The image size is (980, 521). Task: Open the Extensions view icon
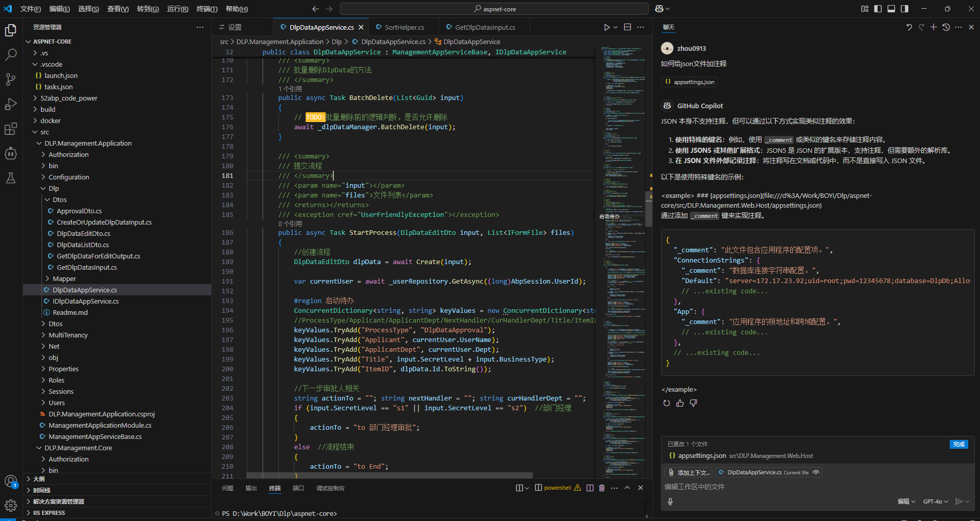[11, 129]
